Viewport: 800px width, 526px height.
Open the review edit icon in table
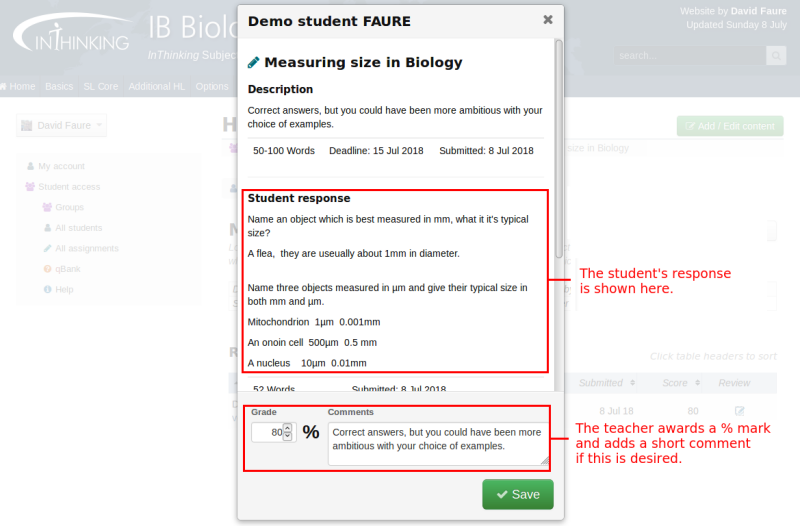pyautogui.click(x=740, y=411)
